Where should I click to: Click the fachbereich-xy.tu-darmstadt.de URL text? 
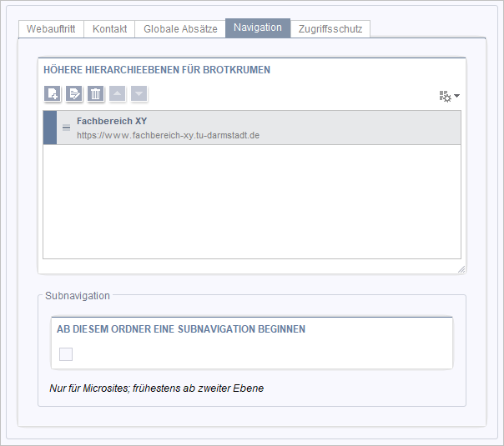click(168, 135)
